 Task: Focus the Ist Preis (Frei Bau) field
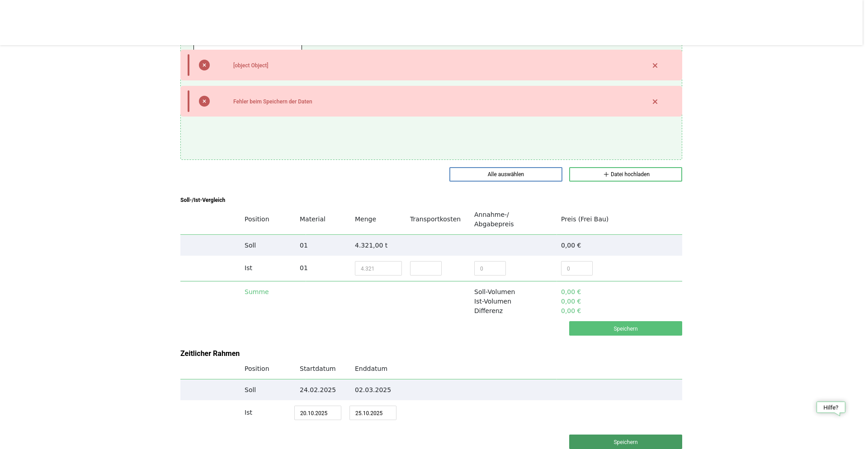click(x=576, y=268)
